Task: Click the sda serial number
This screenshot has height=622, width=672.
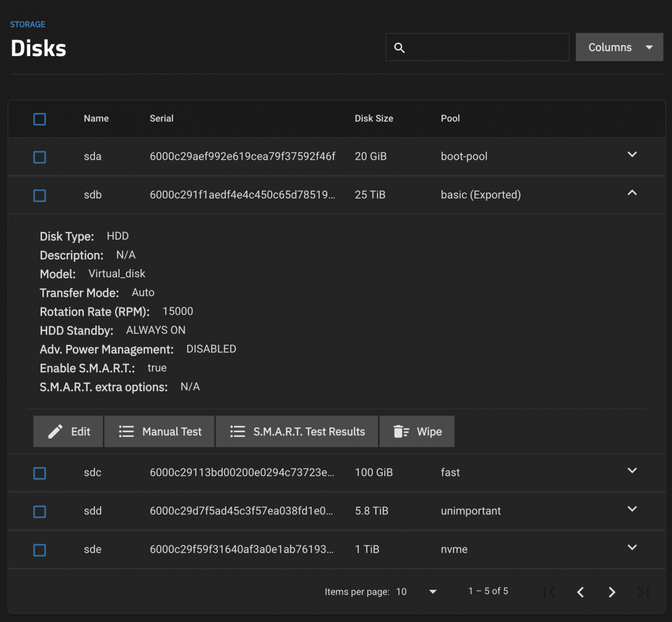Action: 243,157
